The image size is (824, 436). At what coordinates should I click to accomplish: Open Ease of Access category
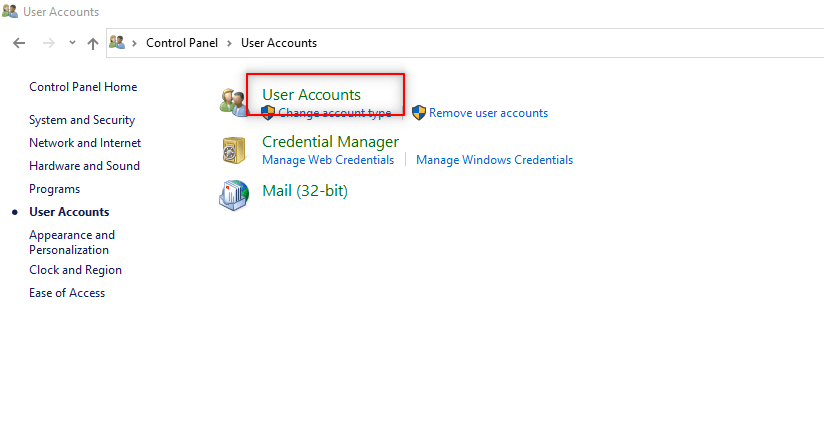(x=67, y=293)
